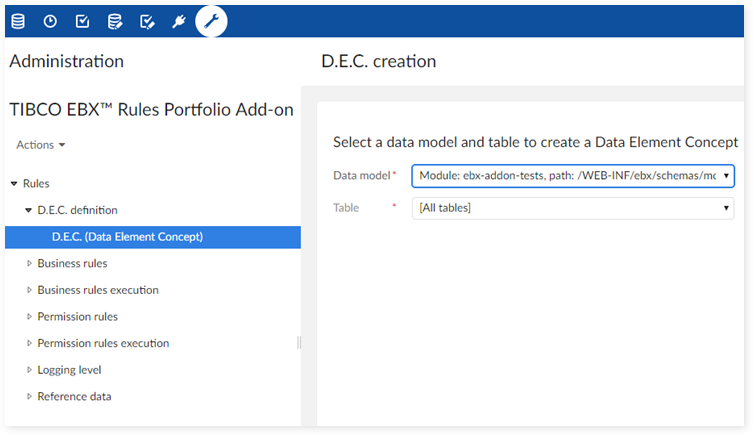Image resolution: width=753 pixels, height=435 pixels.
Task: Expand the Business rules node
Action: click(29, 263)
